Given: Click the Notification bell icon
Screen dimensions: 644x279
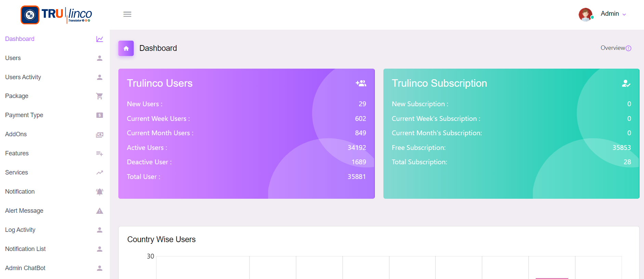Looking at the screenshot, I should pos(100,192).
